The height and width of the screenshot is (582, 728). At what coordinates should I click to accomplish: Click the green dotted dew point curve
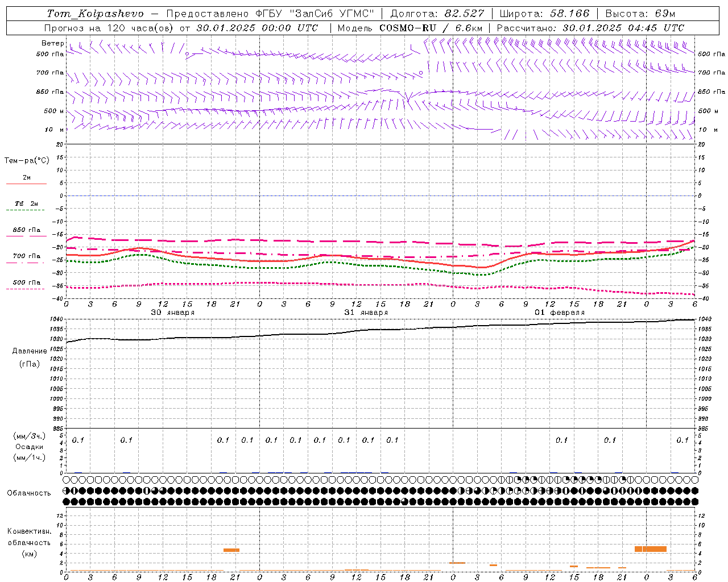point(380,265)
